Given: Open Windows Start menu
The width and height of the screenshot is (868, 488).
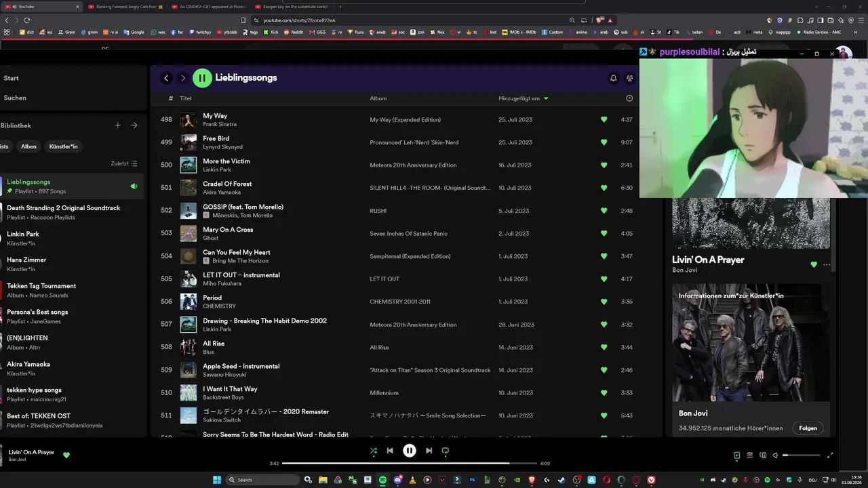Looking at the screenshot, I should (217, 480).
